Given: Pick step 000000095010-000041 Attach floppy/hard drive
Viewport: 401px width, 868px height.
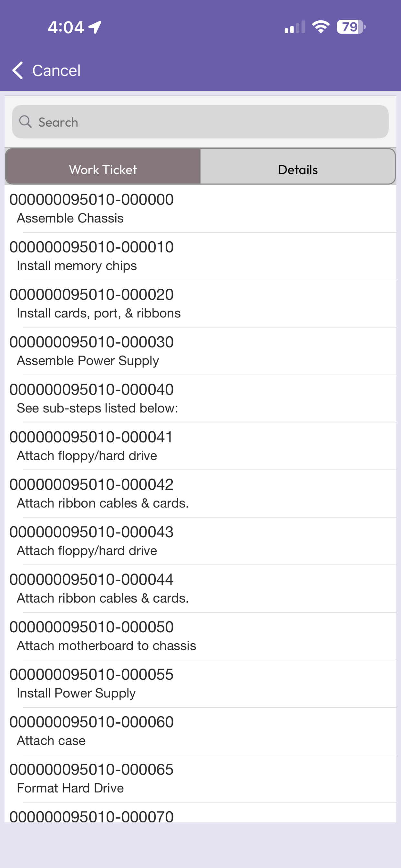Looking at the screenshot, I should pyautogui.click(x=200, y=446).
